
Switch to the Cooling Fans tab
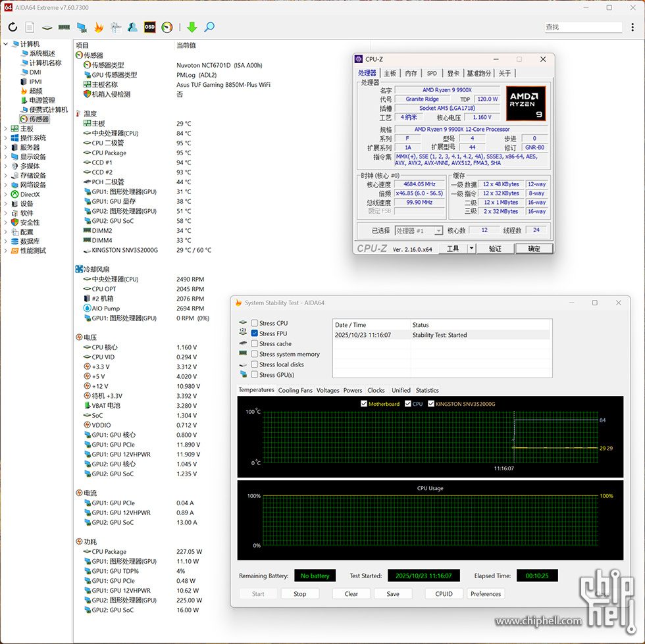295,390
